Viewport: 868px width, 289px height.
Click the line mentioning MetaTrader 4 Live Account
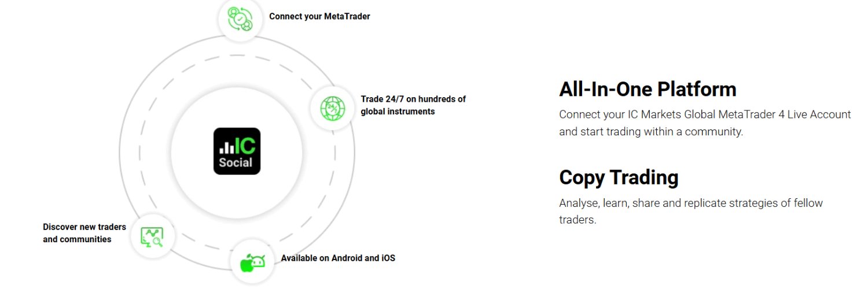point(705,114)
